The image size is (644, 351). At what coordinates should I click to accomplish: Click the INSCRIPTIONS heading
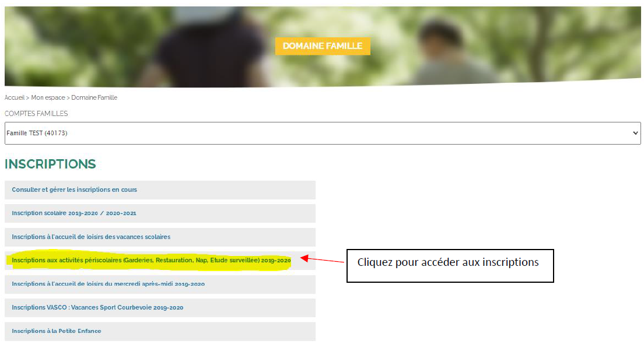click(x=50, y=164)
